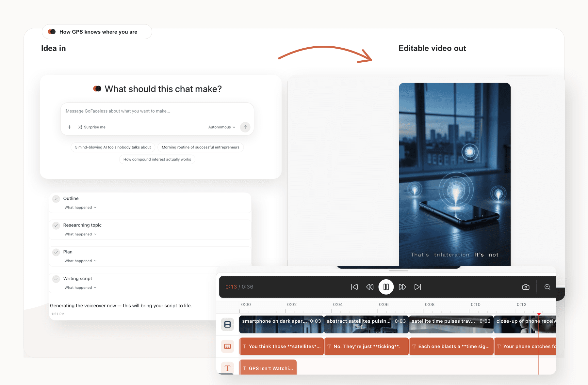Select 'Your phone catches fo' caption clip
This screenshot has width=588, height=385.
click(525, 346)
